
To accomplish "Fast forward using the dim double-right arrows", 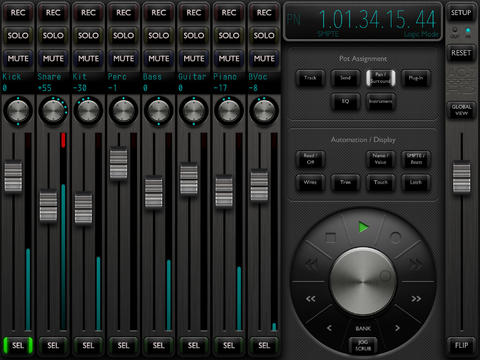I will [x=416, y=265].
